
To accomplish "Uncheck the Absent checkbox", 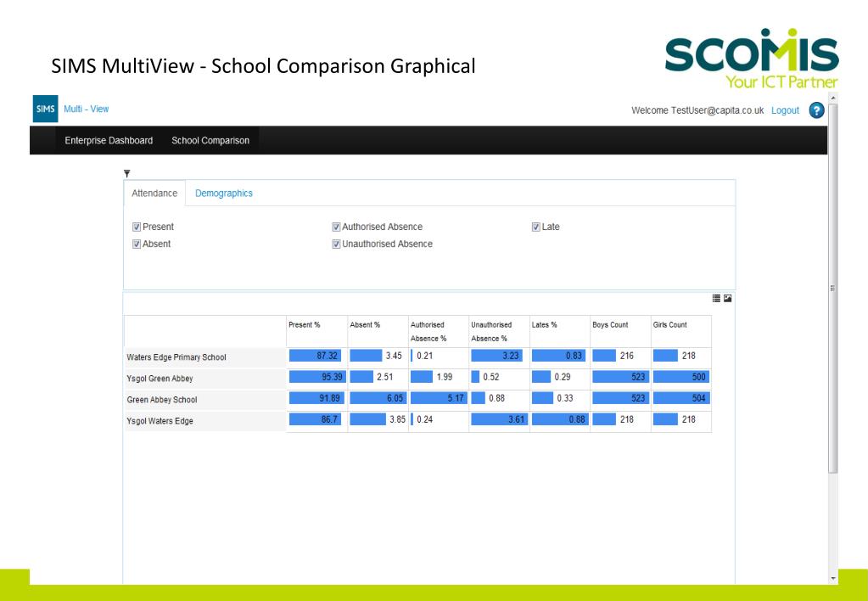I will (x=136, y=244).
